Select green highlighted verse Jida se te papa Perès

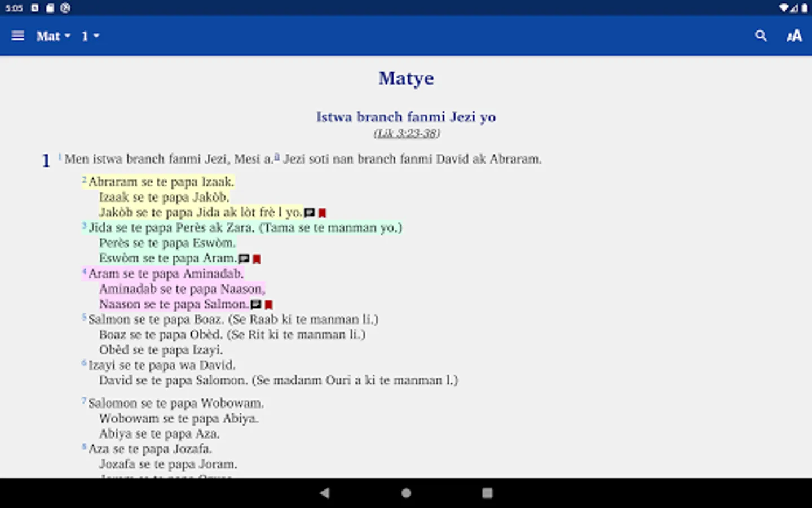point(245,227)
